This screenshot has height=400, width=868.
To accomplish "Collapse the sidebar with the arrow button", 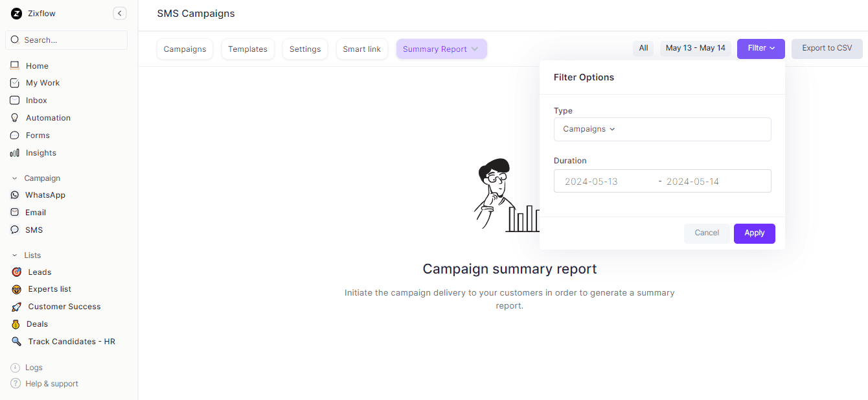I will tap(120, 14).
